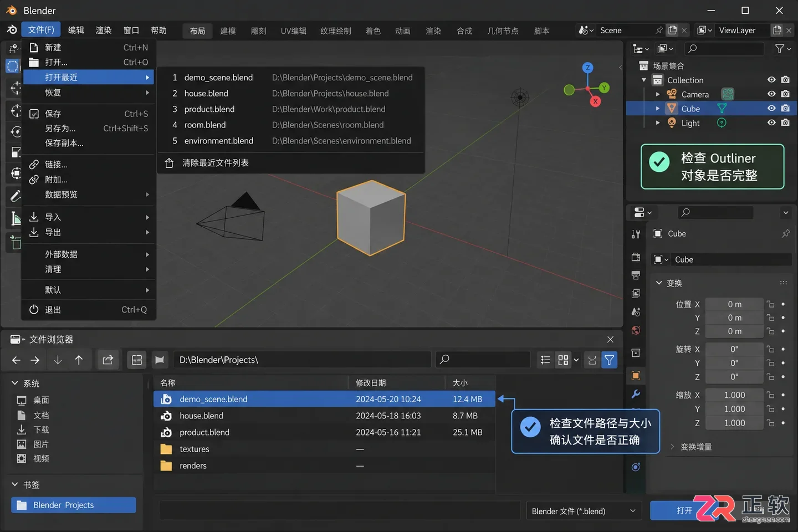Toggle Light visibility eye icon
The width and height of the screenshot is (798, 532).
771,123
